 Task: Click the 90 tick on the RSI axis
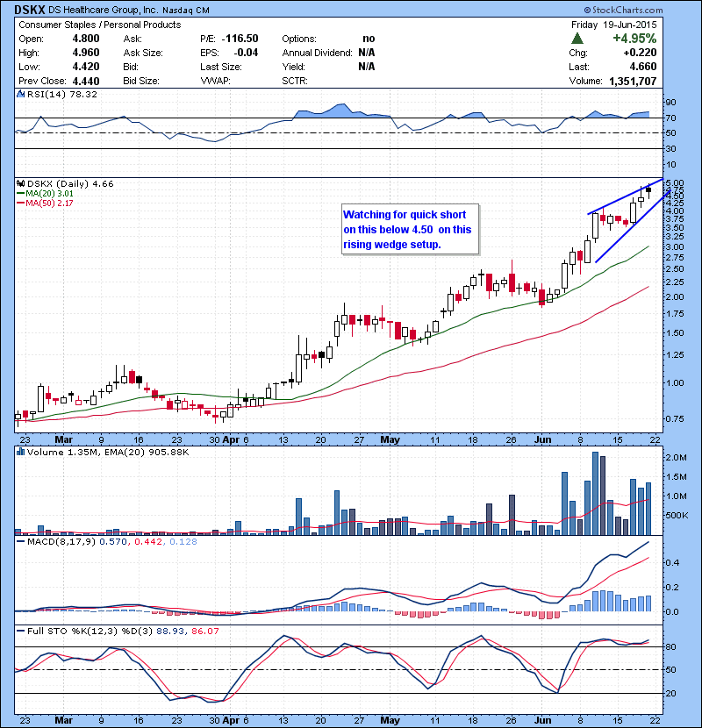pyautogui.click(x=671, y=102)
